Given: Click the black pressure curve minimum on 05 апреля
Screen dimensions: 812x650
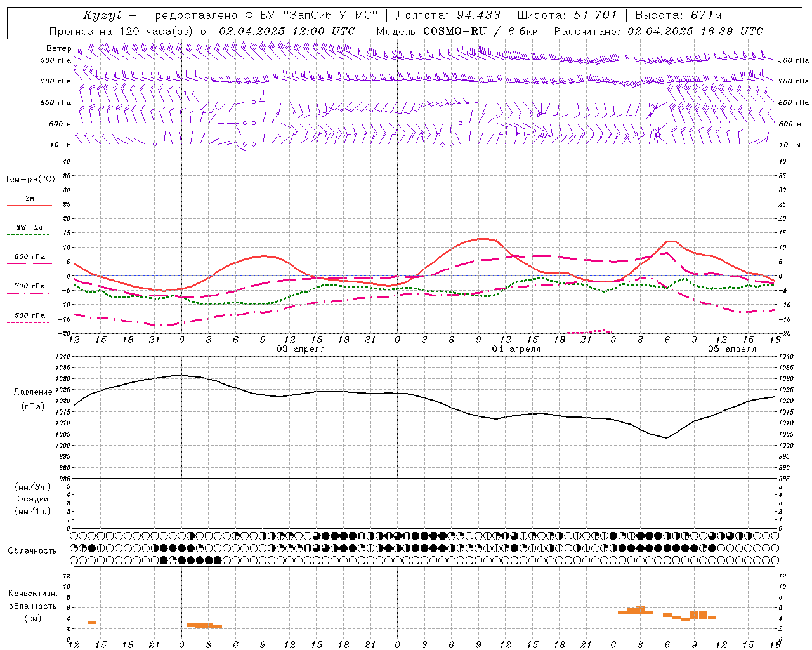Looking at the screenshot, I should 667,437.
